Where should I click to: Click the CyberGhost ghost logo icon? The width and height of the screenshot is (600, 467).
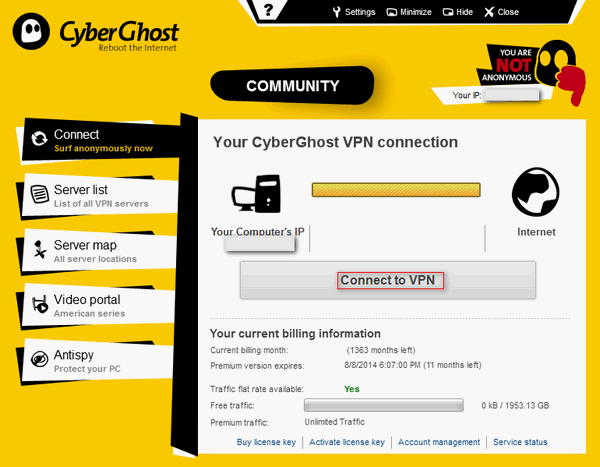pyautogui.click(x=31, y=31)
